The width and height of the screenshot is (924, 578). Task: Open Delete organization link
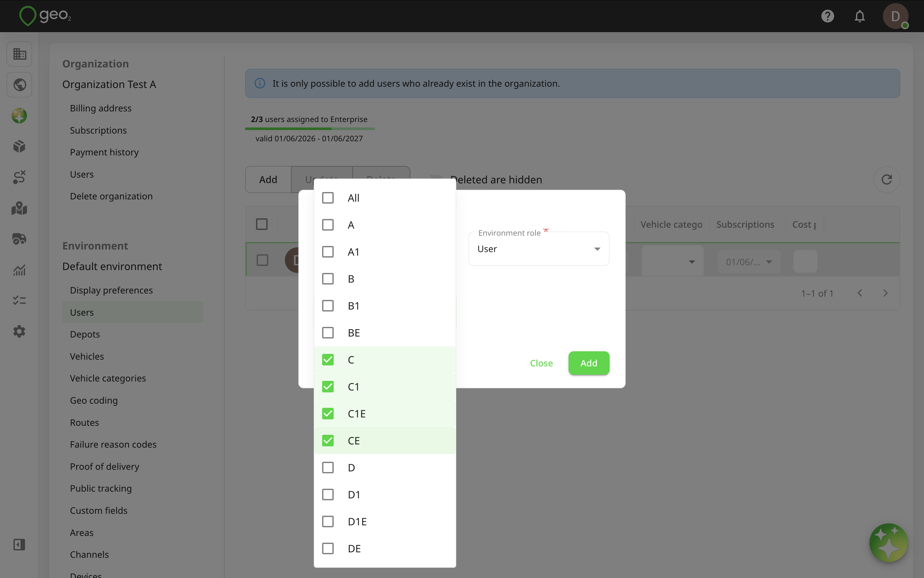pyautogui.click(x=111, y=196)
